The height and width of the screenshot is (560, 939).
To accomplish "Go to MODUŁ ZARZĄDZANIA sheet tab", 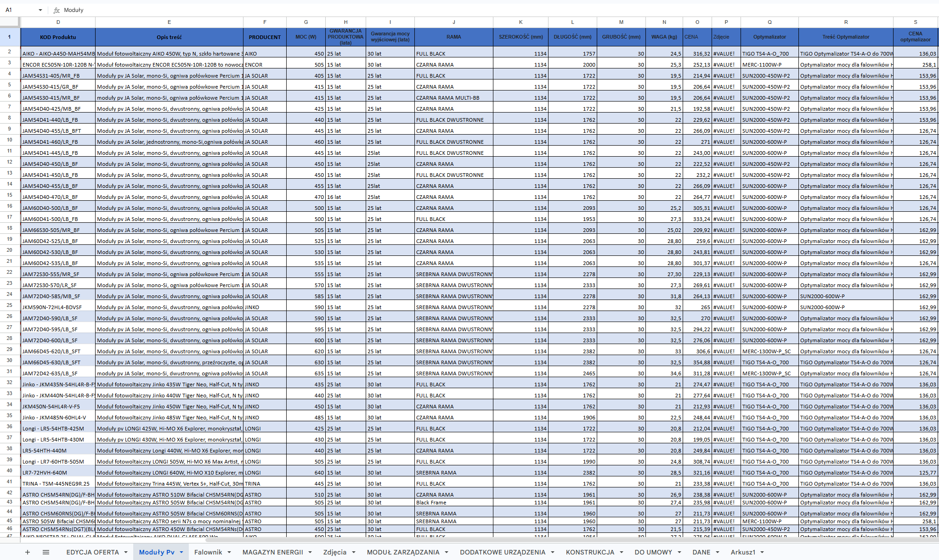I will pos(403,552).
